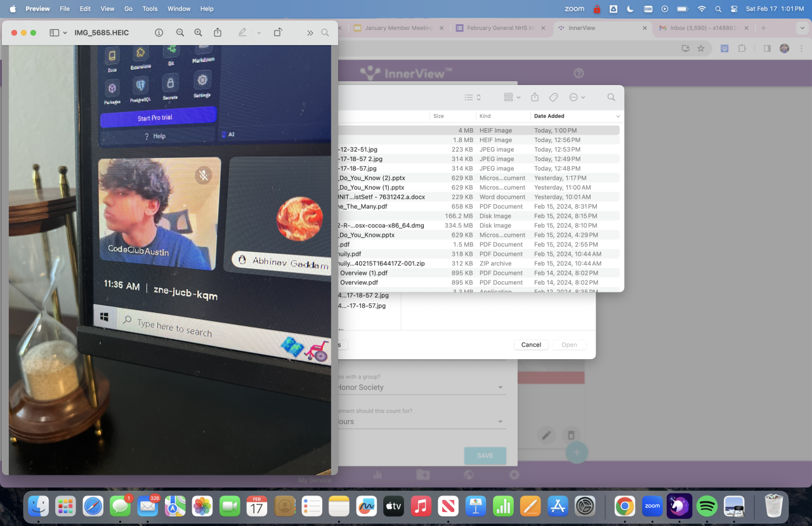The width and height of the screenshot is (812, 526).
Task: Launch Google Chrome from the Dock
Action: pos(625,506)
